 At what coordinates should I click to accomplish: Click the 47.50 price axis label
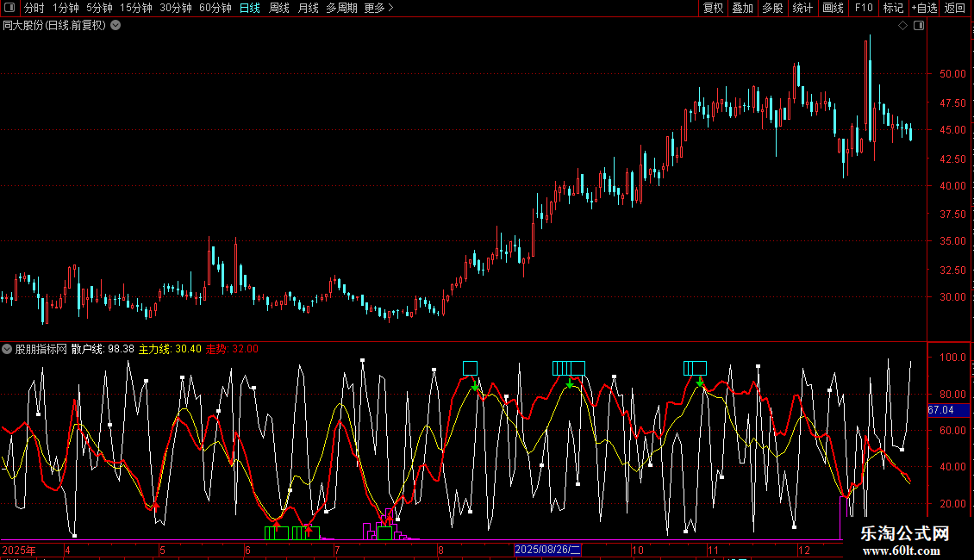[952, 103]
